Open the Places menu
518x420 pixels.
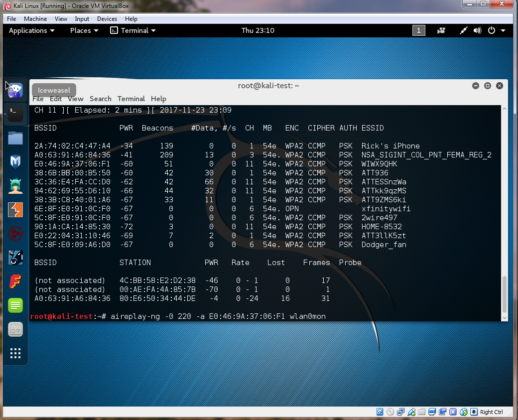[84, 30]
